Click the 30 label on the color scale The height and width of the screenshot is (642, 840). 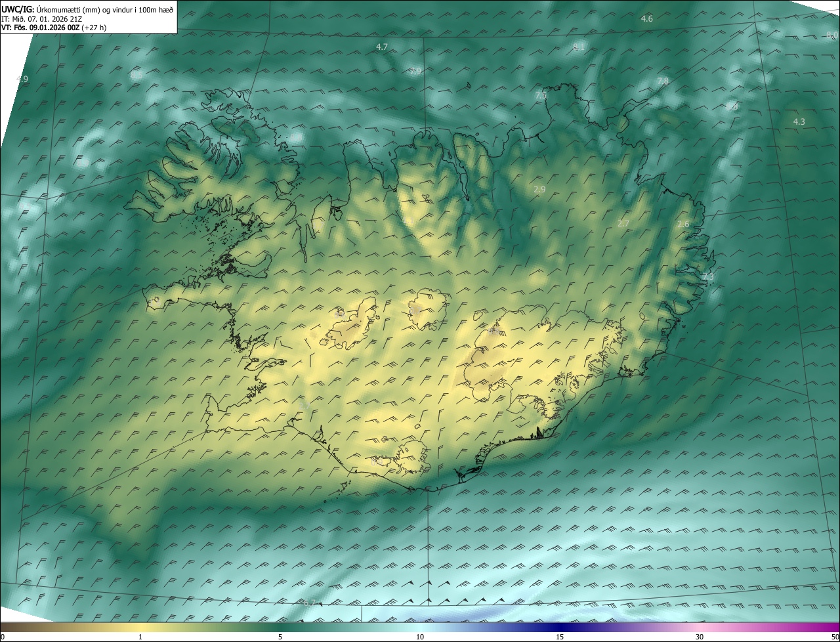pos(700,637)
